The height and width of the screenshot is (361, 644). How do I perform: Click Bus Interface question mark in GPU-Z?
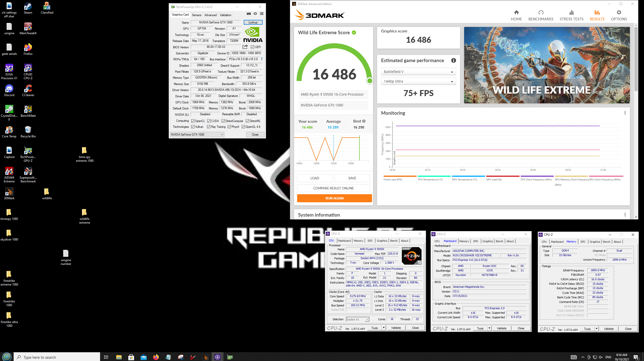click(x=262, y=59)
